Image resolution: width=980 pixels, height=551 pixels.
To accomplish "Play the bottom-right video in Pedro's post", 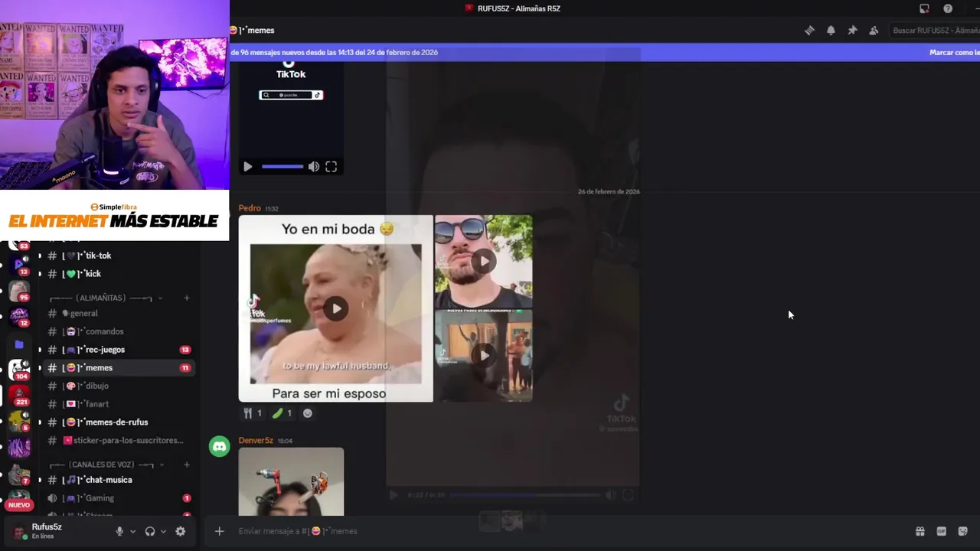I will [x=483, y=356].
